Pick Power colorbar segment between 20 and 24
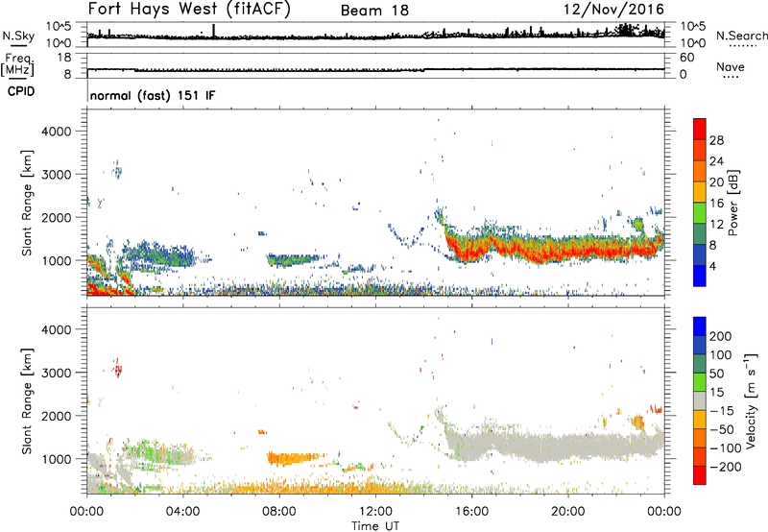This screenshot has height=532, width=768. point(700,171)
